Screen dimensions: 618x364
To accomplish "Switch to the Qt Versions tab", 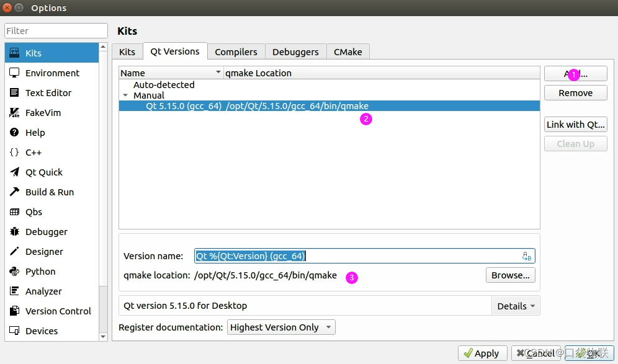I will coord(175,51).
